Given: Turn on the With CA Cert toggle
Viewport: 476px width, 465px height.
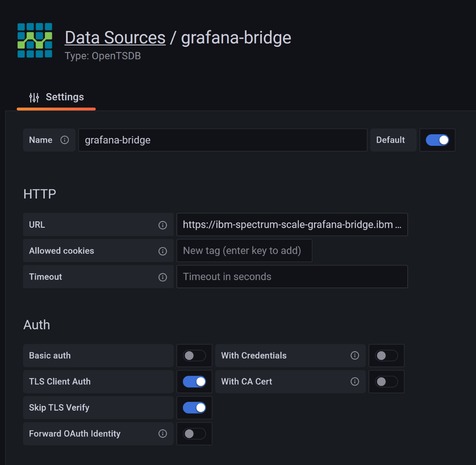Looking at the screenshot, I should tap(386, 382).
